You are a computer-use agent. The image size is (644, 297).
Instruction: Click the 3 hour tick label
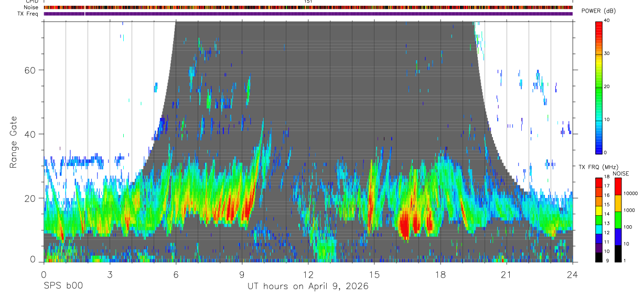110,274
